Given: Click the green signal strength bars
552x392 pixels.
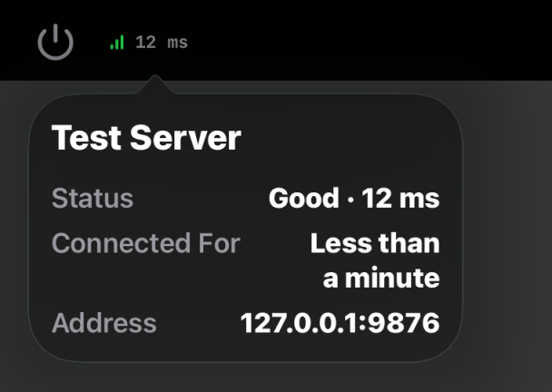Looking at the screenshot, I should tap(117, 43).
